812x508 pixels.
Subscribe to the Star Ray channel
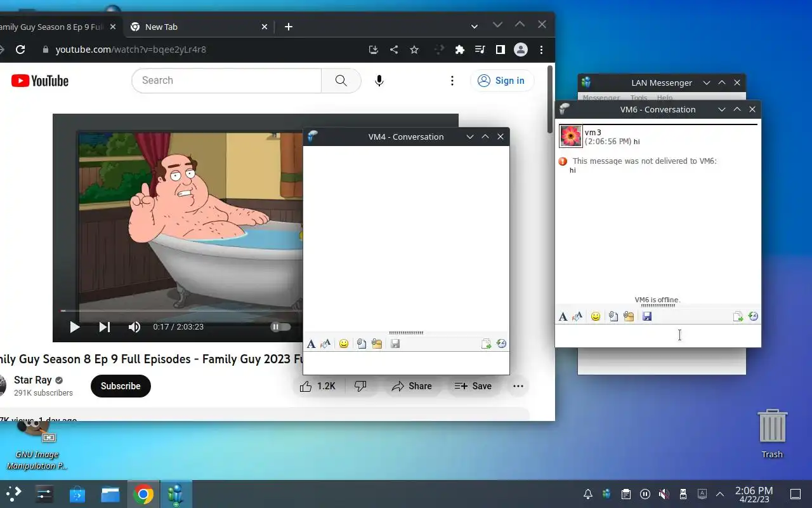click(121, 386)
